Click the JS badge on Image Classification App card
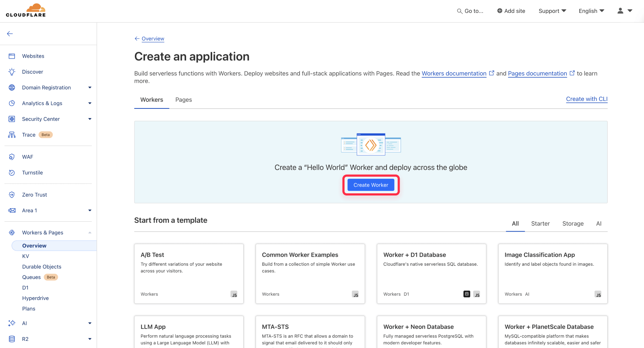Viewport: 644px width, 348px height. (x=598, y=294)
